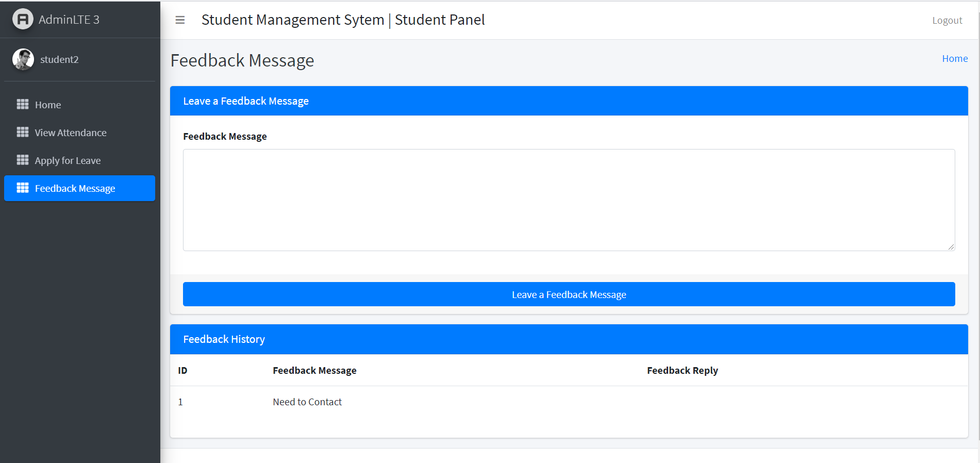Screen dimensions: 980x463
Task: Click the Apply for Leave grid icon
Action: pyautogui.click(x=23, y=160)
